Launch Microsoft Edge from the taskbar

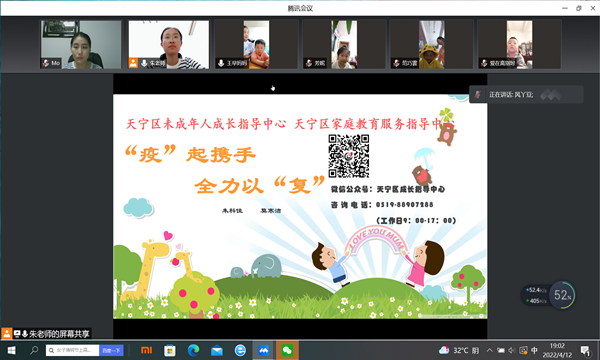tap(193, 350)
